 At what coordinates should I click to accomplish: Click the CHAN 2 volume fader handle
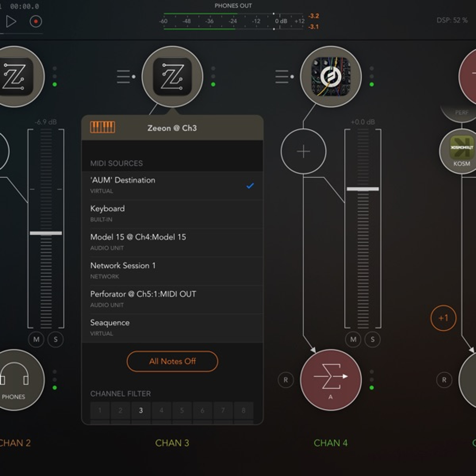[46, 233]
